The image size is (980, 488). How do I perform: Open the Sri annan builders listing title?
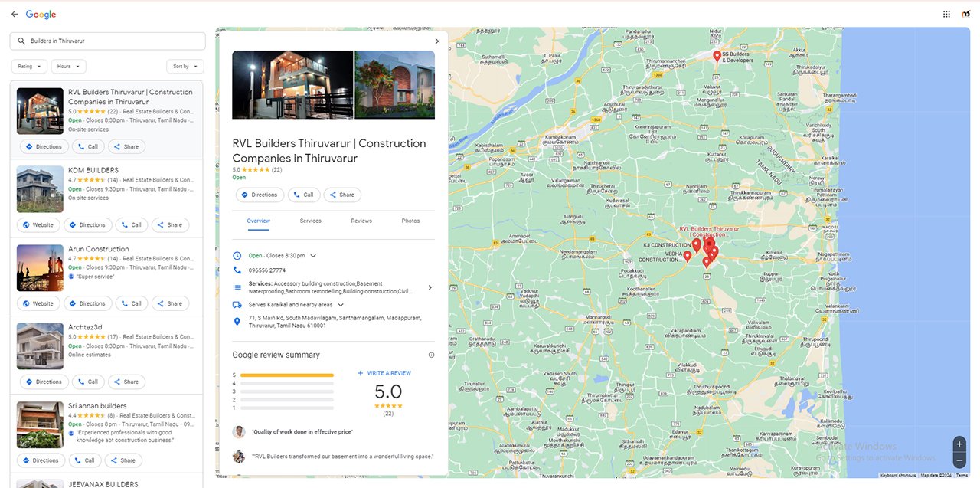[x=97, y=406]
